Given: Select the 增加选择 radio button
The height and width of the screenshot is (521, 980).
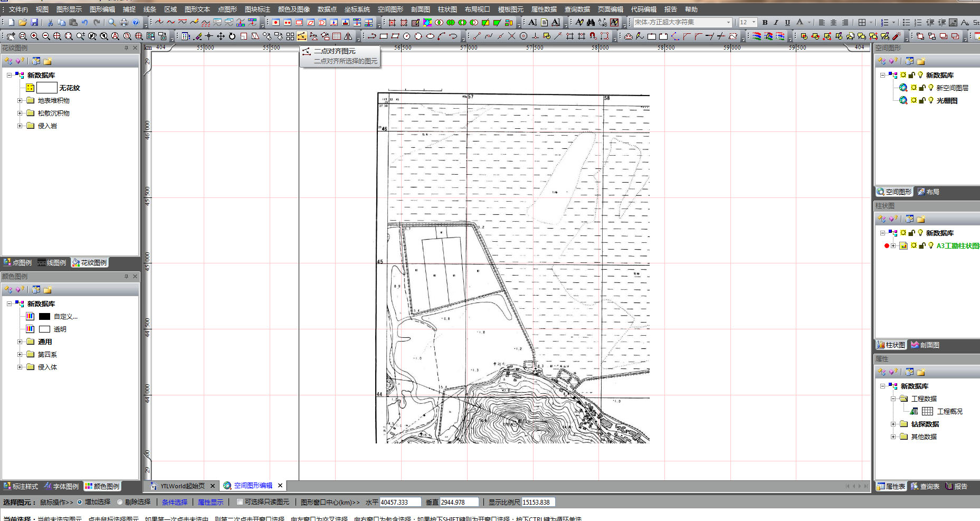Looking at the screenshot, I should (80, 502).
